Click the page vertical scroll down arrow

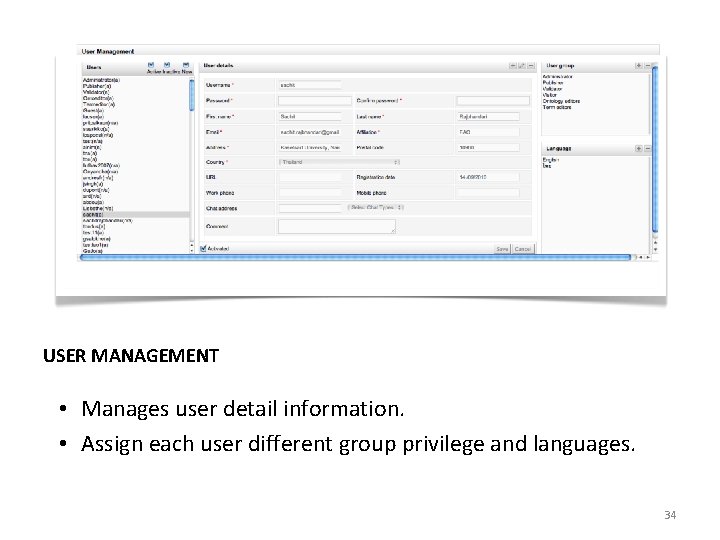(656, 250)
